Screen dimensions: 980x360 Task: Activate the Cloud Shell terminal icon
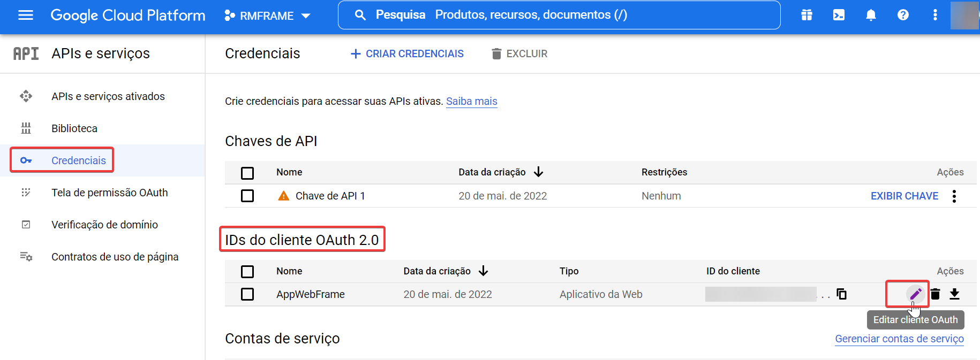[839, 15]
